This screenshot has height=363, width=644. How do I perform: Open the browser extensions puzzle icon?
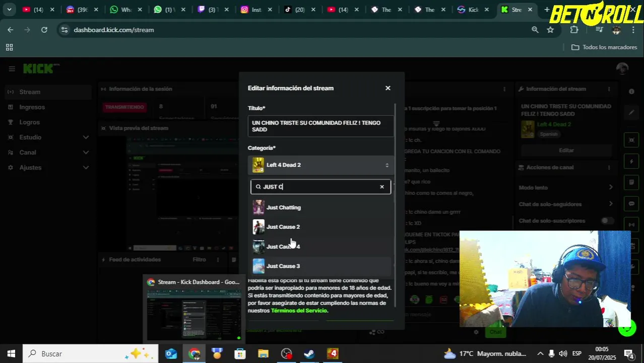point(574,30)
